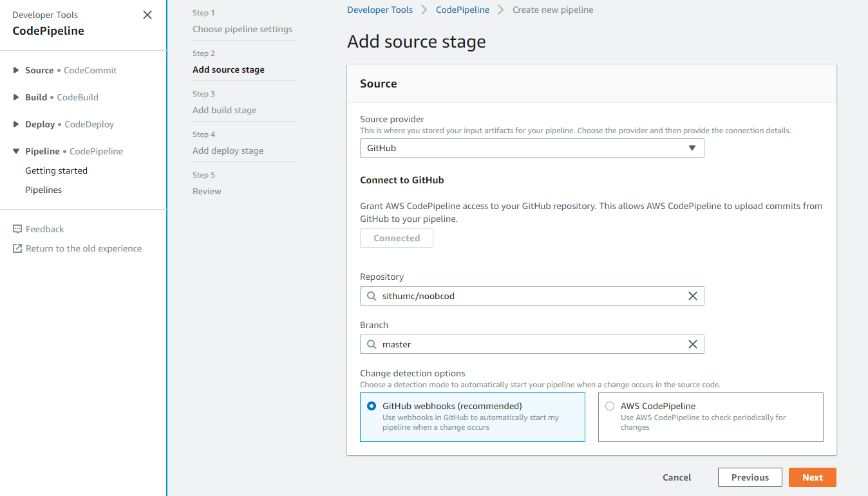Screen dimensions: 868x496
Task: Click the search icon in Repository field
Action: (372, 296)
